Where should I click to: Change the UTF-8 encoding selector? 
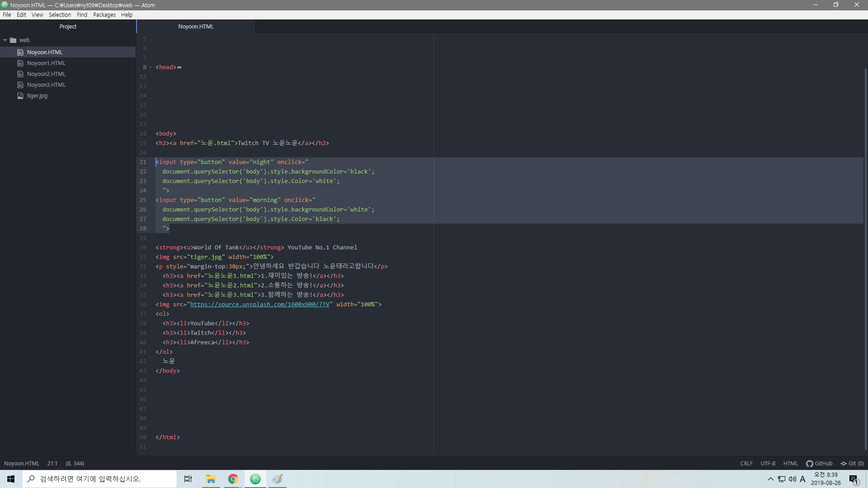point(768,464)
